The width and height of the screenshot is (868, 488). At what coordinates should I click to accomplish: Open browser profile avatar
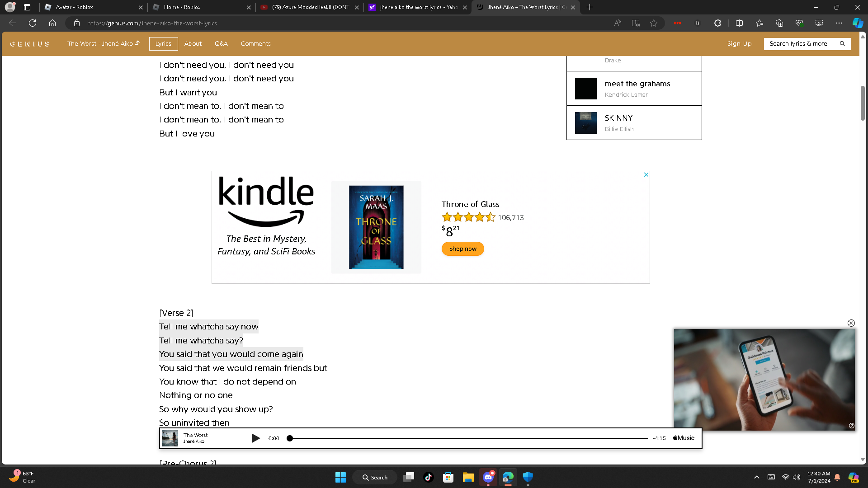[x=10, y=7]
